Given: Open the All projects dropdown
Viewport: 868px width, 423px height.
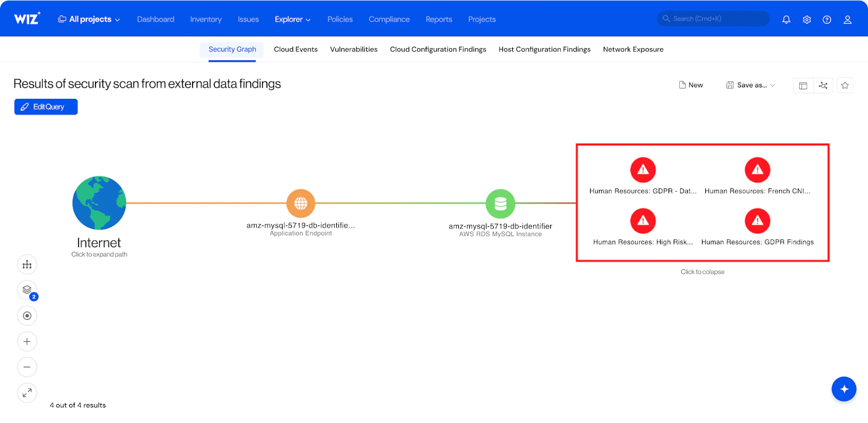Looking at the screenshot, I should (89, 20).
